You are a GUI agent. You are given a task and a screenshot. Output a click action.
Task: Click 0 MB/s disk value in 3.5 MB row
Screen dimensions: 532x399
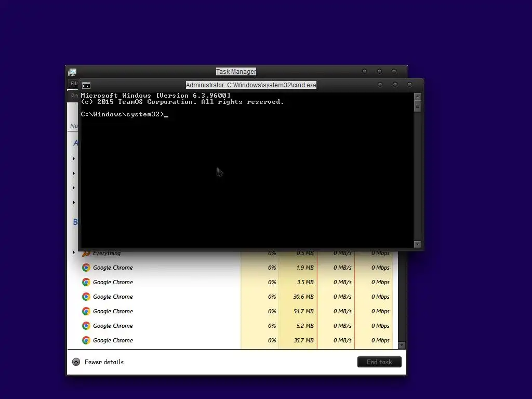(x=342, y=282)
